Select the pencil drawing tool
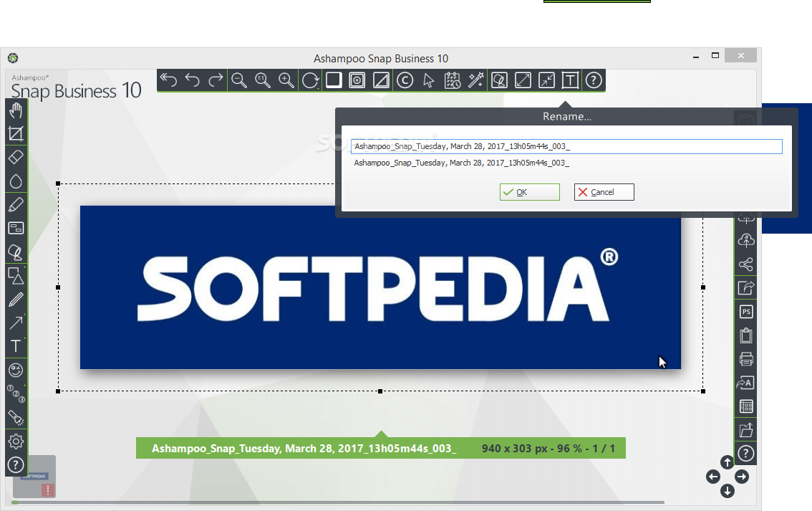This screenshot has height=511, width=812. 16,299
